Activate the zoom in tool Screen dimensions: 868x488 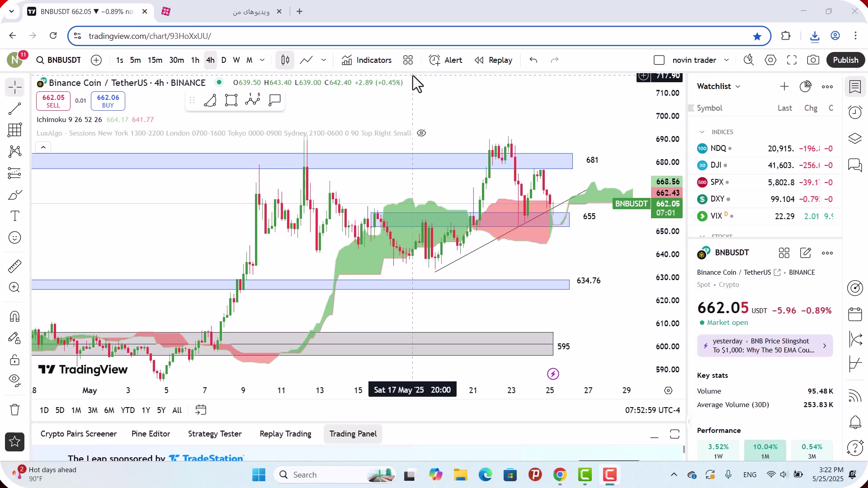click(x=15, y=287)
